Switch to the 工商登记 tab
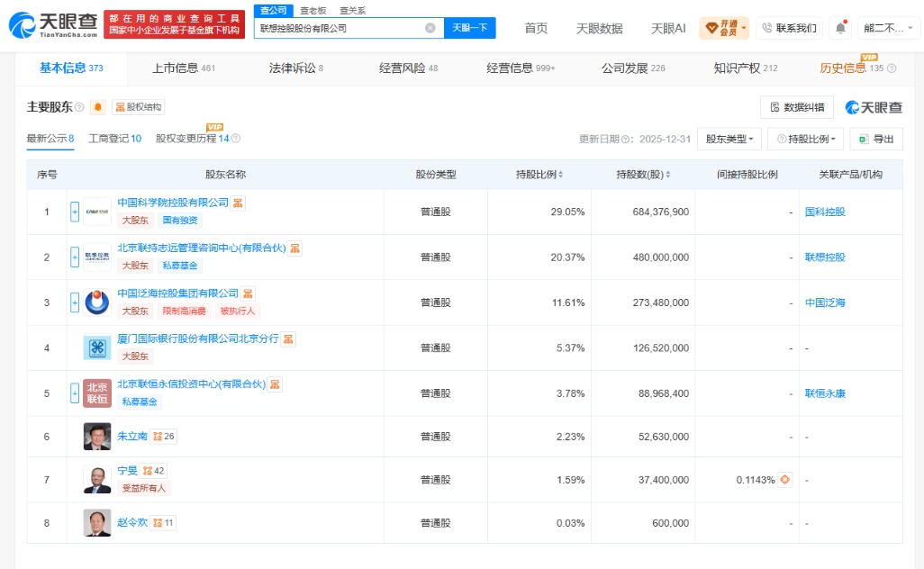 [115, 139]
